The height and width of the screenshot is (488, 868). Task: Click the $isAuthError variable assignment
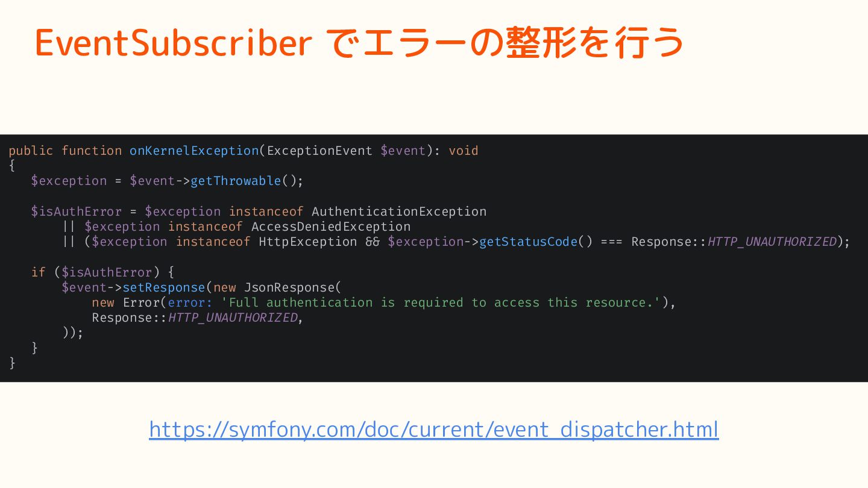click(x=77, y=211)
